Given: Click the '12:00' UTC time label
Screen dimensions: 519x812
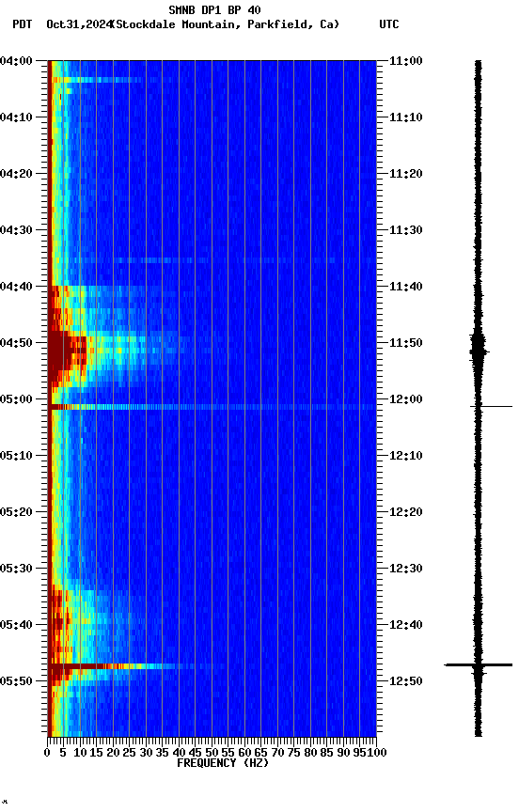Looking at the screenshot, I should point(406,399).
